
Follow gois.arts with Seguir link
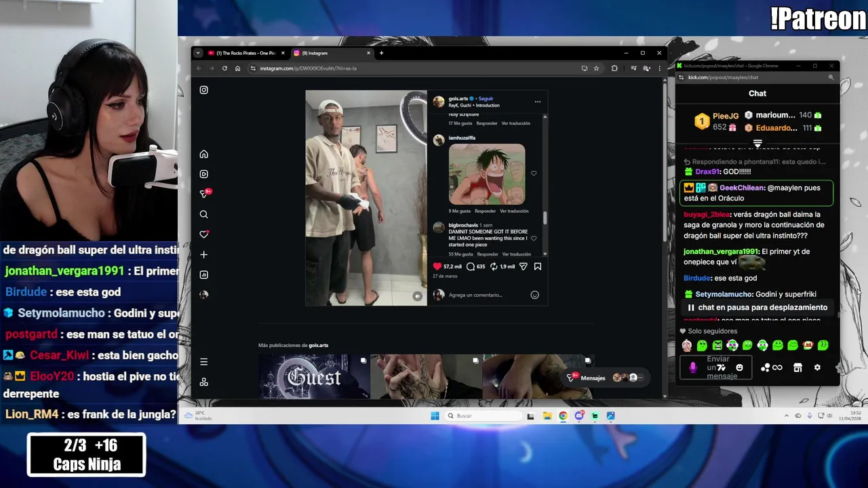(486, 98)
